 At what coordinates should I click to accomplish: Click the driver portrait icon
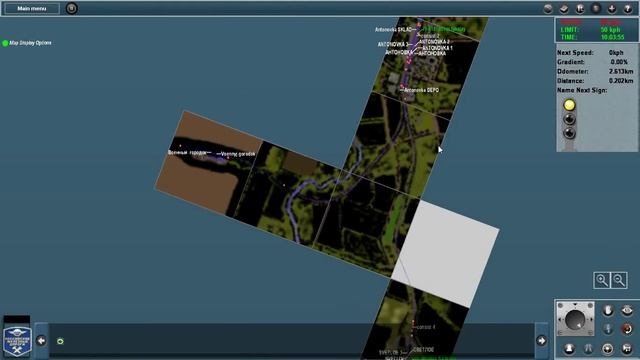(x=569, y=349)
